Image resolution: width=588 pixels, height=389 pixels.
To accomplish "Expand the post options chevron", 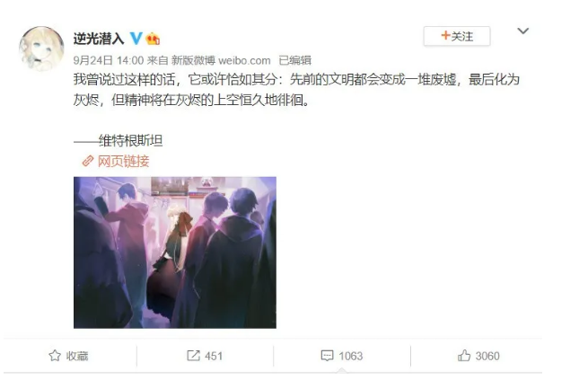I will pos(523,31).
